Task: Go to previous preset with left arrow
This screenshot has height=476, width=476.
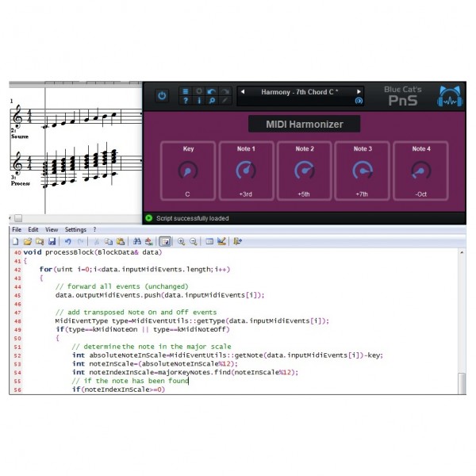Action: click(x=243, y=92)
